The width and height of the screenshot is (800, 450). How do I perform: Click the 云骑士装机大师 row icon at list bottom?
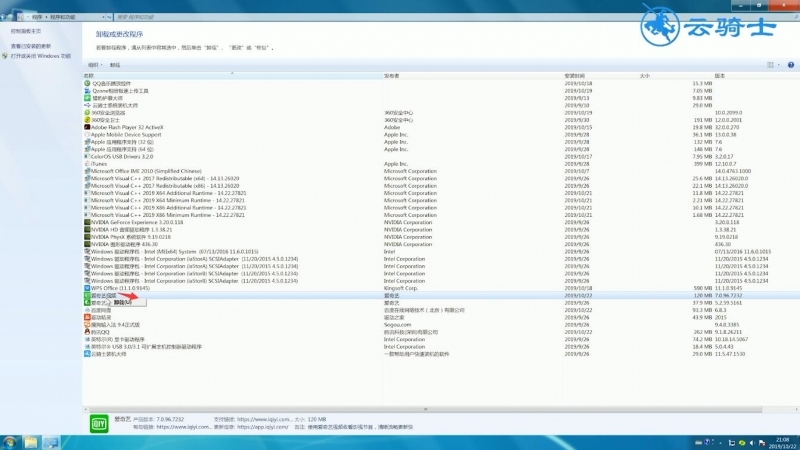(x=87, y=354)
